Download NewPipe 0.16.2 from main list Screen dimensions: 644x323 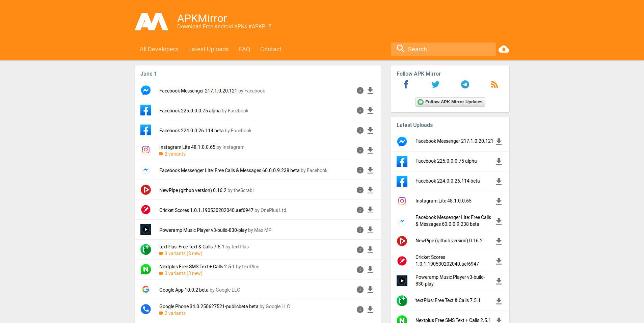pyautogui.click(x=370, y=190)
